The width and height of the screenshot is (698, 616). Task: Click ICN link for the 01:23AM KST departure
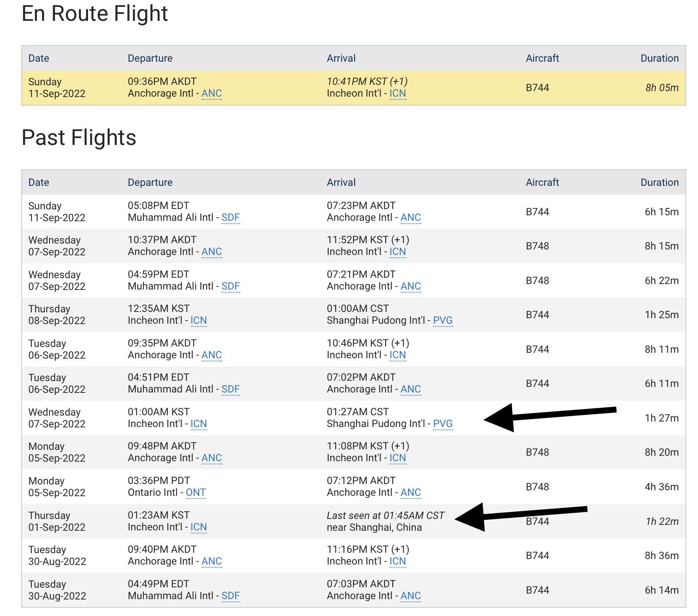tap(198, 527)
